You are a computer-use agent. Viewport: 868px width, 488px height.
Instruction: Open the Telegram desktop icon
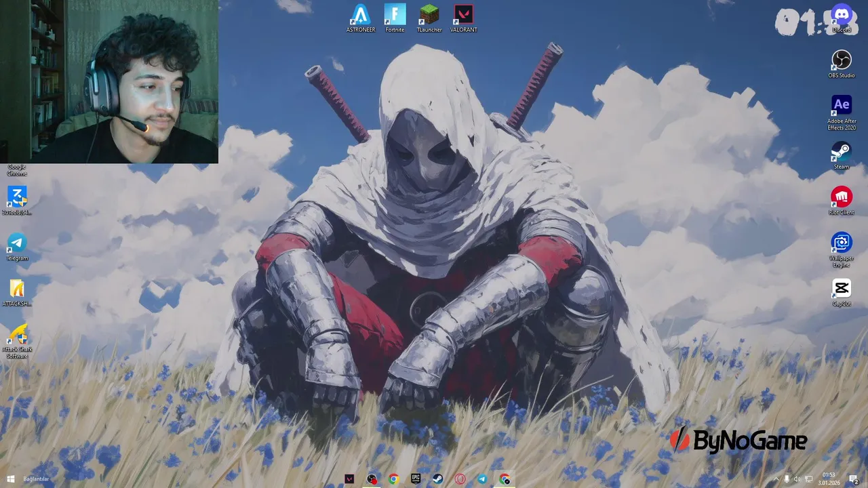point(17,246)
